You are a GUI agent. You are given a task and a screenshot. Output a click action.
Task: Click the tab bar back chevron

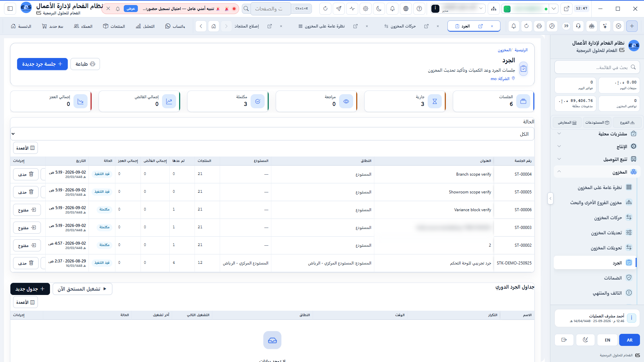(x=201, y=26)
